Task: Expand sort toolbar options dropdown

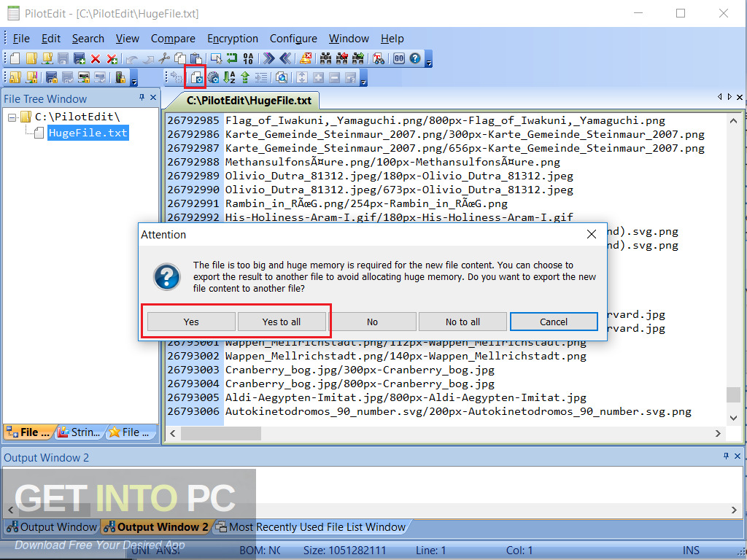Action: 363,78
